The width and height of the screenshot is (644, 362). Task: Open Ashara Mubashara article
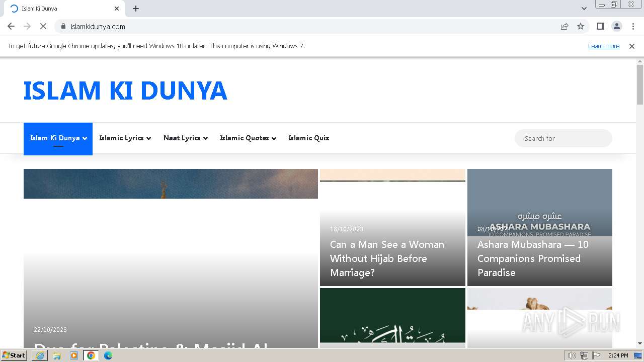533,258
